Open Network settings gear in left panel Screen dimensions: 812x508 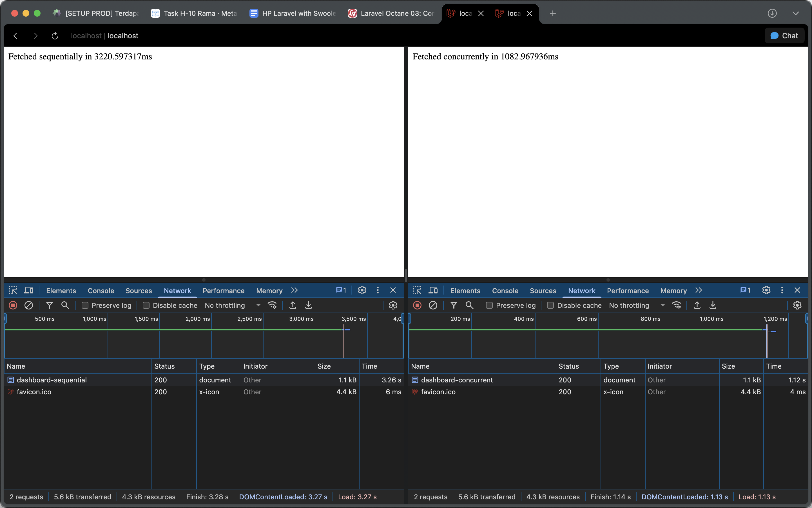click(x=393, y=306)
